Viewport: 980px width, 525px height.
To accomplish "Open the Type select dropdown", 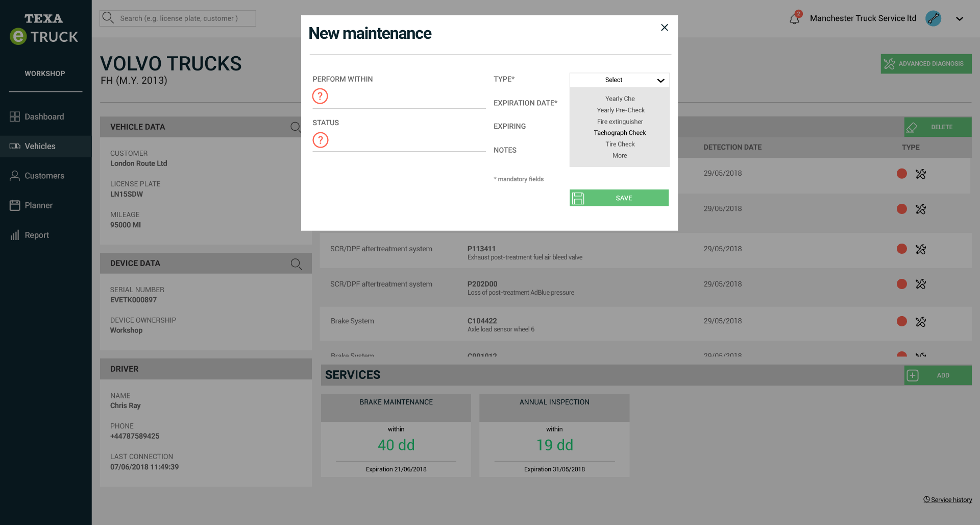I will [619, 80].
